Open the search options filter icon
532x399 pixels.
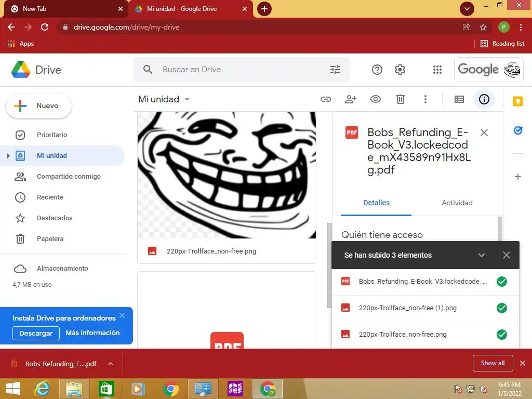(335, 70)
